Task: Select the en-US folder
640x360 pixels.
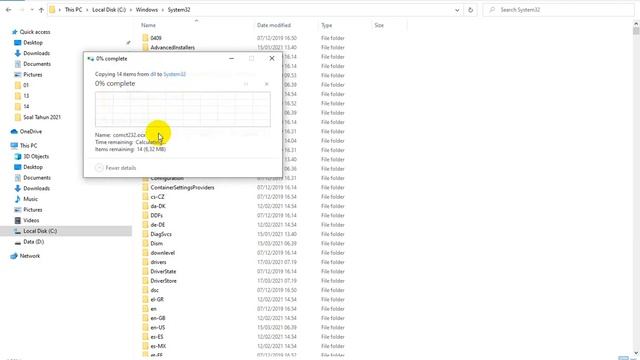Action: click(158, 328)
